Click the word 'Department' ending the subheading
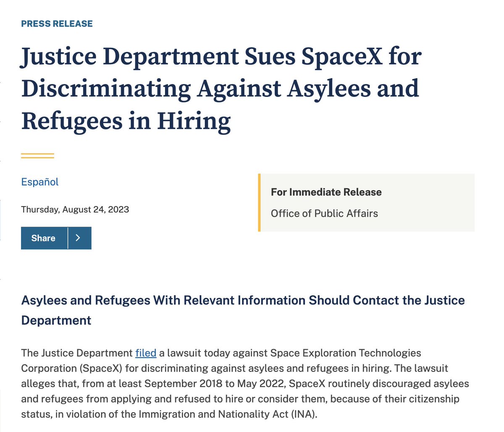Screen dimensions: 504x432 point(56,320)
